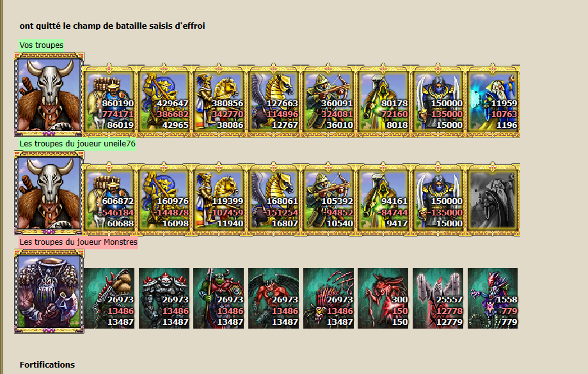Click the Les troupes du joueur Monstres label
The image size is (588, 374).
point(78,242)
